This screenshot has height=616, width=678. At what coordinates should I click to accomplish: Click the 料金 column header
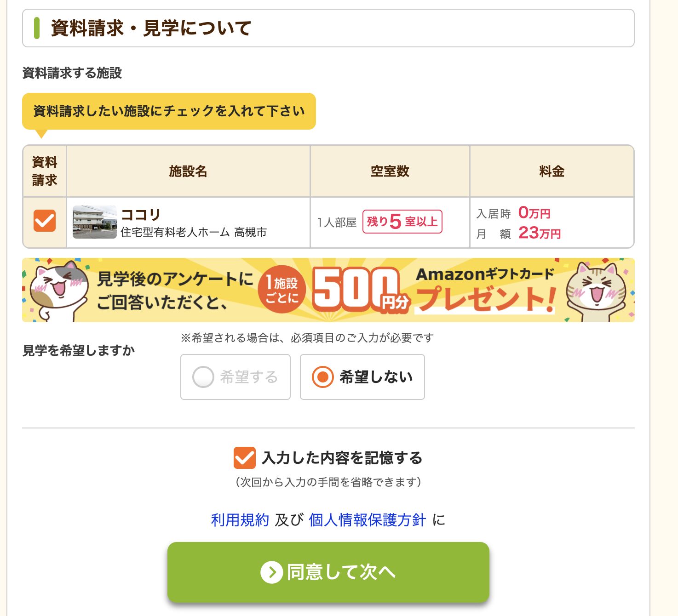pyautogui.click(x=552, y=171)
